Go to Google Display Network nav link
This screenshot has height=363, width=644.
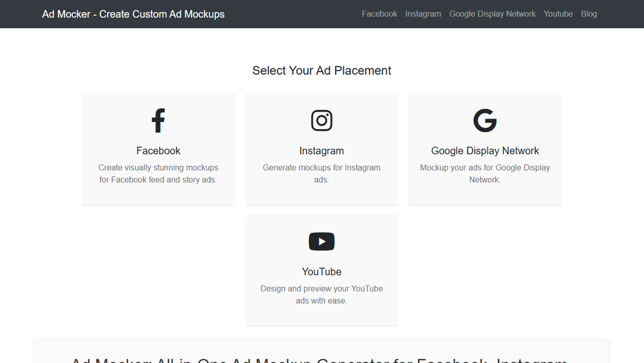(x=493, y=14)
